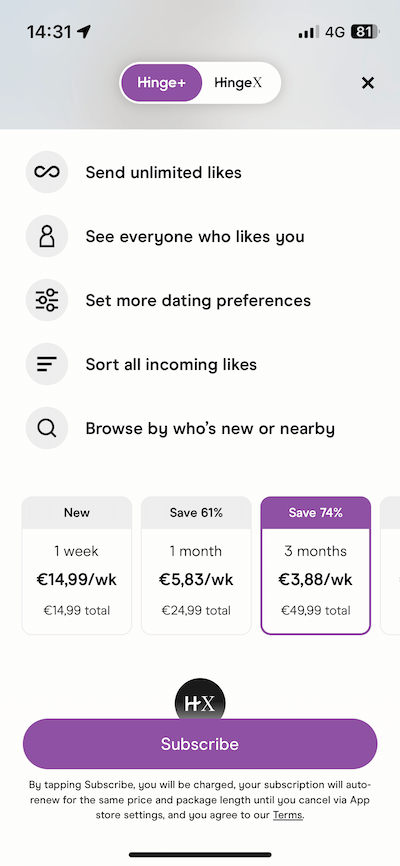Tap the dating preferences sliders icon
Screen dimensions: 400x866
coord(47,300)
